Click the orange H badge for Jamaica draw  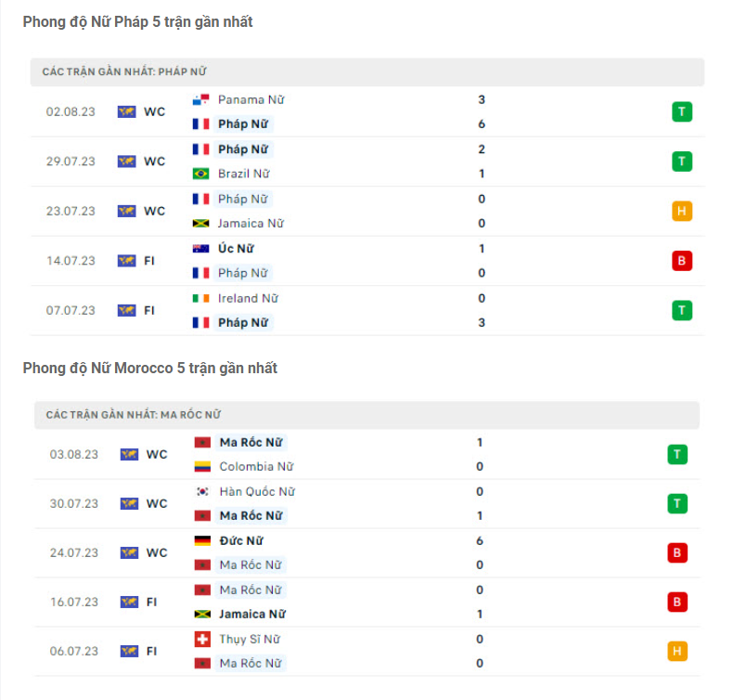682,212
